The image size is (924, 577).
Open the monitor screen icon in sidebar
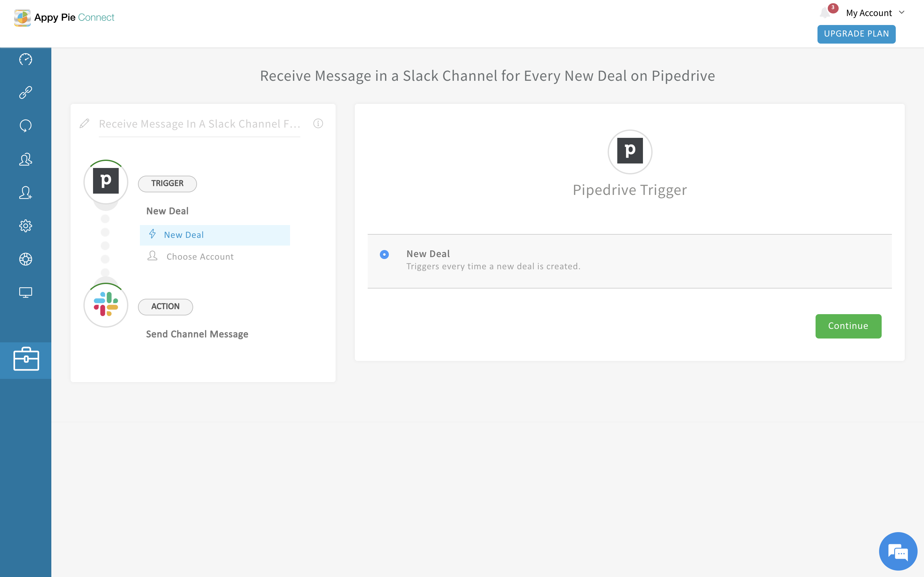26,292
